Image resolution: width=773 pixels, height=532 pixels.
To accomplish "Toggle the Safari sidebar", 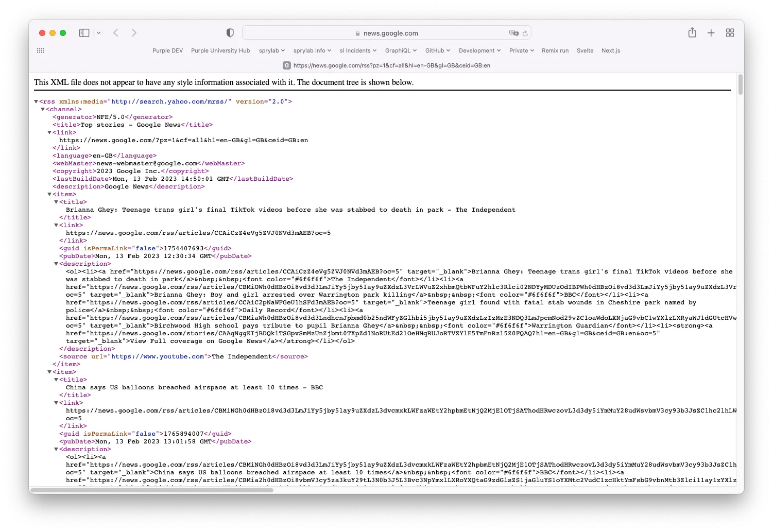I will point(84,33).
